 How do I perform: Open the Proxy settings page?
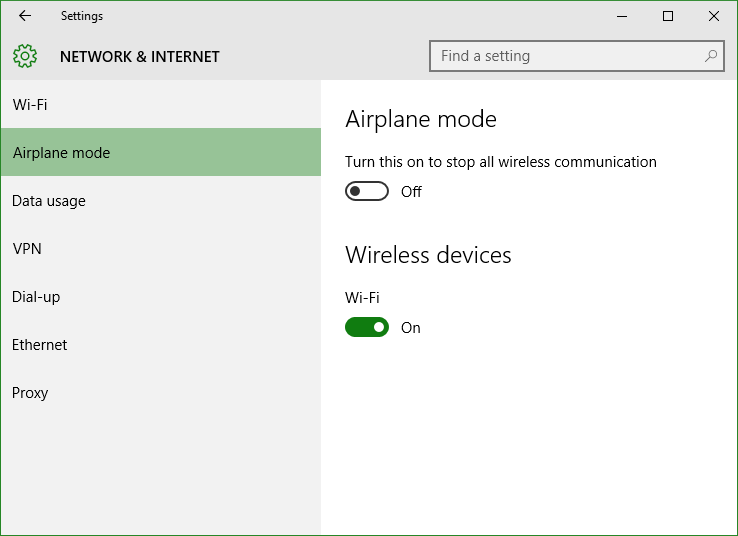pos(161,392)
